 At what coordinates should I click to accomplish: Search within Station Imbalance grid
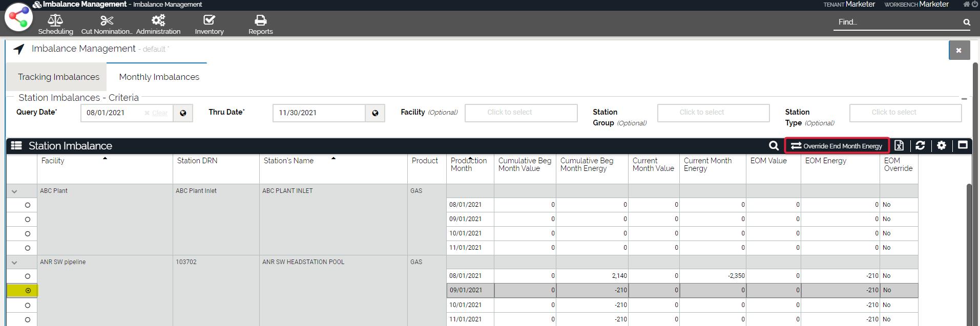[774, 146]
